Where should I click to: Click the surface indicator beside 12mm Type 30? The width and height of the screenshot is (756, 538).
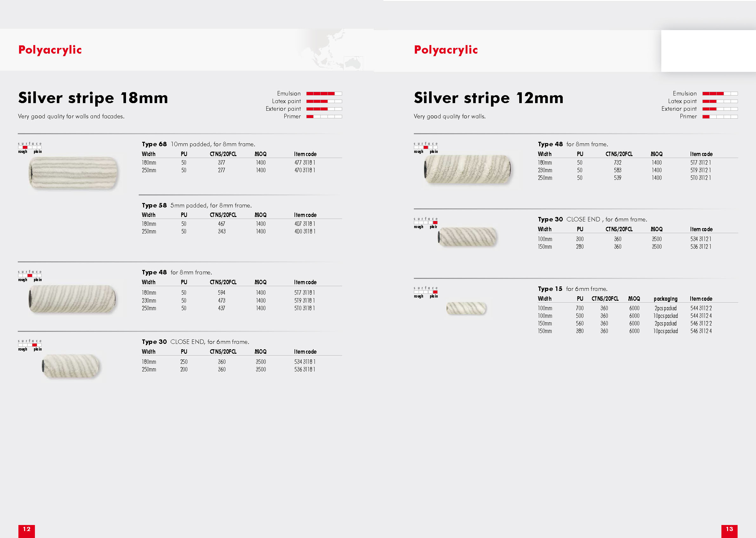[426, 223]
